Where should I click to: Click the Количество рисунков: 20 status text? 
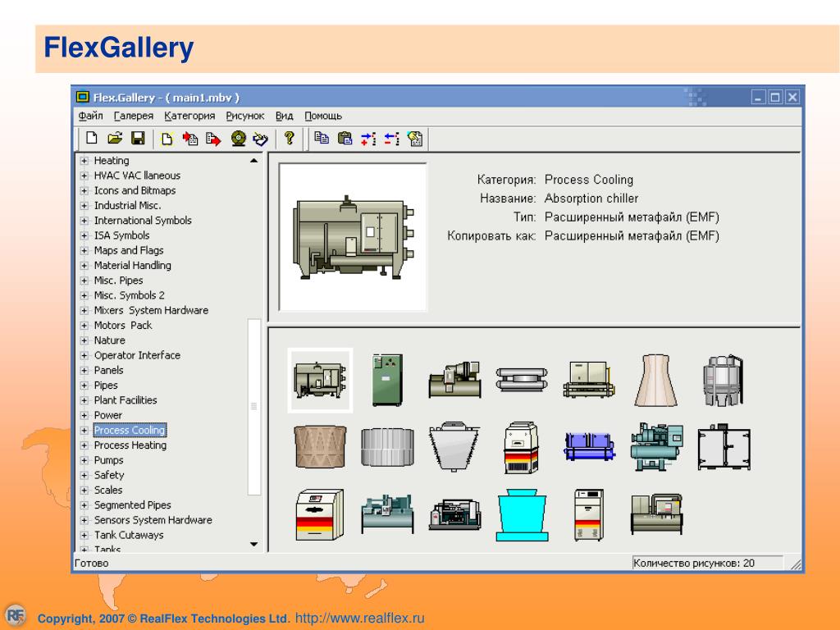[693, 563]
